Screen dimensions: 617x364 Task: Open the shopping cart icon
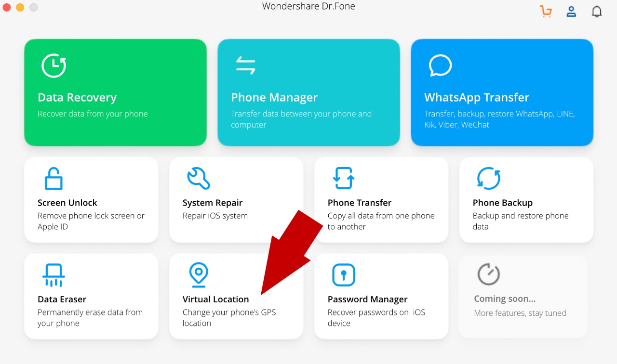[x=546, y=11]
